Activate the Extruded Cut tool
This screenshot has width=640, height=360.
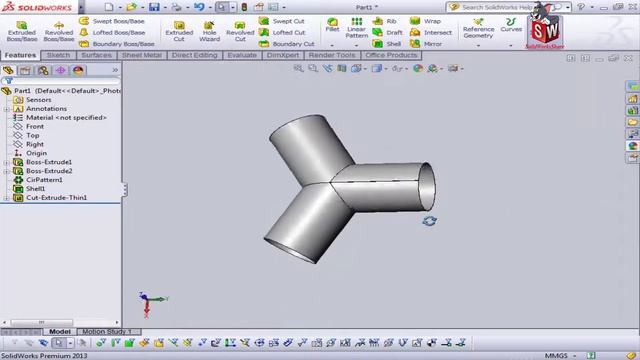[x=179, y=31]
